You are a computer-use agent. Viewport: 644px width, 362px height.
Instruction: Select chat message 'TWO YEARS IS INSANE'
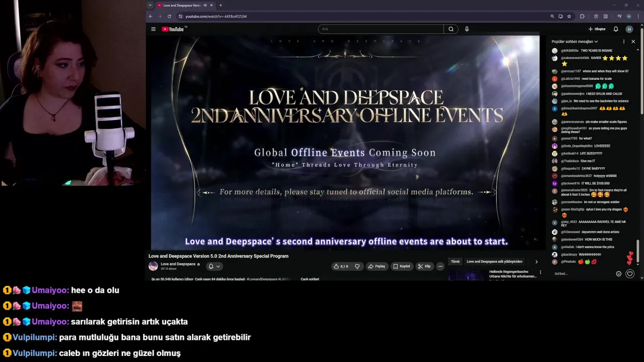(x=597, y=51)
